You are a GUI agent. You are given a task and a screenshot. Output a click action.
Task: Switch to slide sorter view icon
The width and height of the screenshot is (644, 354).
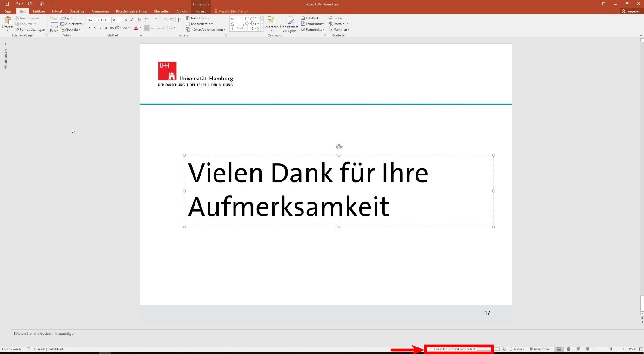[569, 349]
